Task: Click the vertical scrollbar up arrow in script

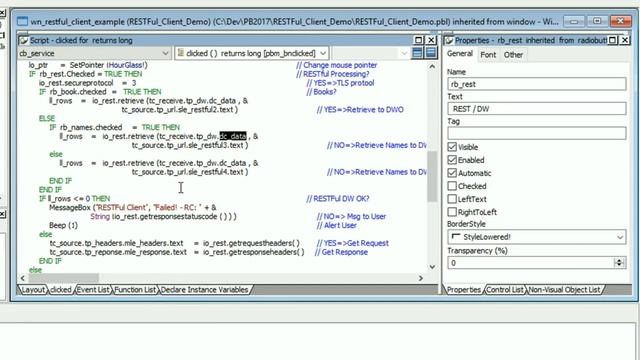Action: pyautogui.click(x=432, y=67)
